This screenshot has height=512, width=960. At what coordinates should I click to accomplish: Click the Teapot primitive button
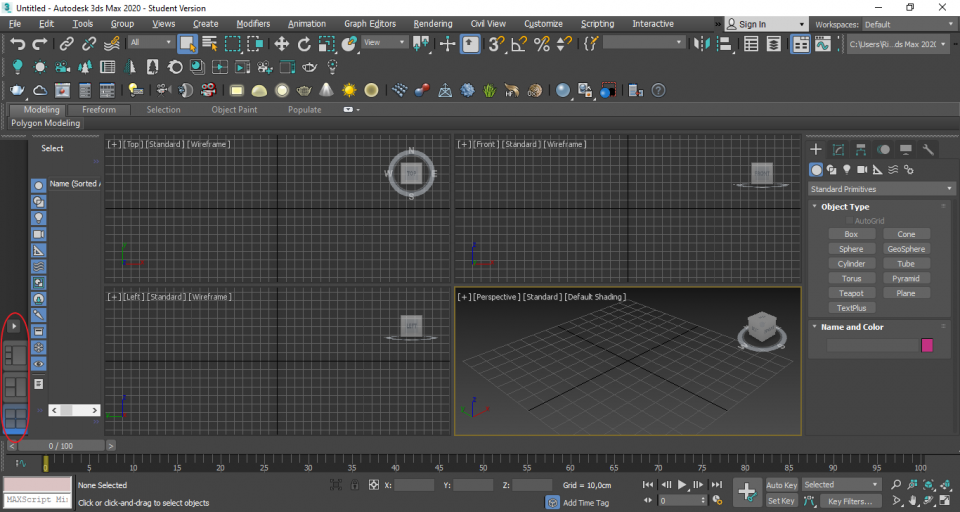[851, 293]
